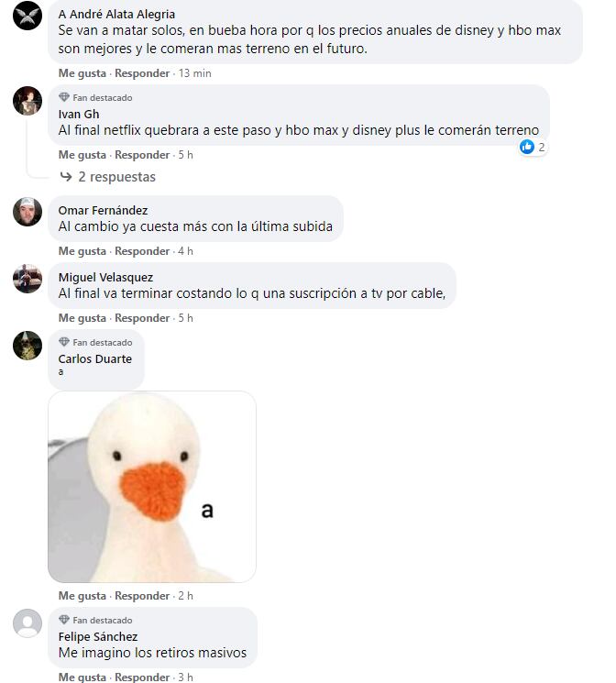Open Carlos Duarte's name link
The image size is (616, 683).
click(95, 359)
